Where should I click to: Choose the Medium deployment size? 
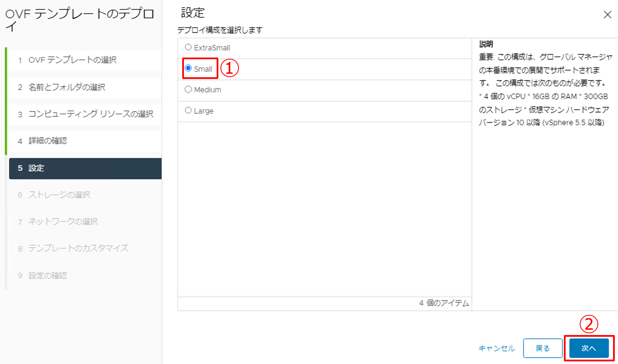coord(188,89)
